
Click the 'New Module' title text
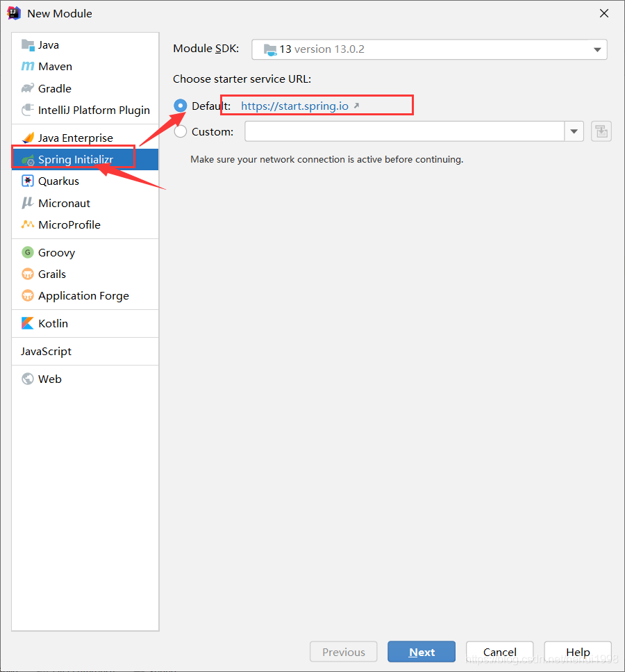[x=60, y=14]
